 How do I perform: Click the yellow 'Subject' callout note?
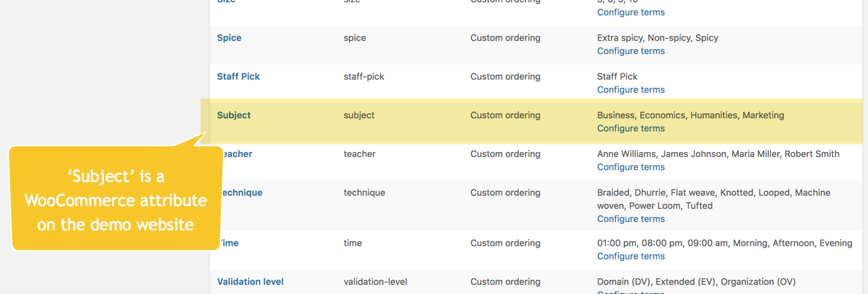(x=115, y=200)
